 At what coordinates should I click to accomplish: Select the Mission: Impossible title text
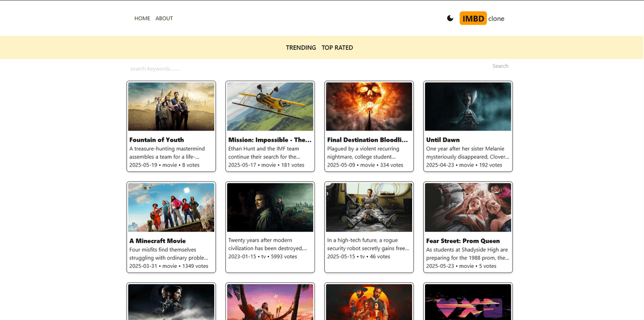coord(270,140)
